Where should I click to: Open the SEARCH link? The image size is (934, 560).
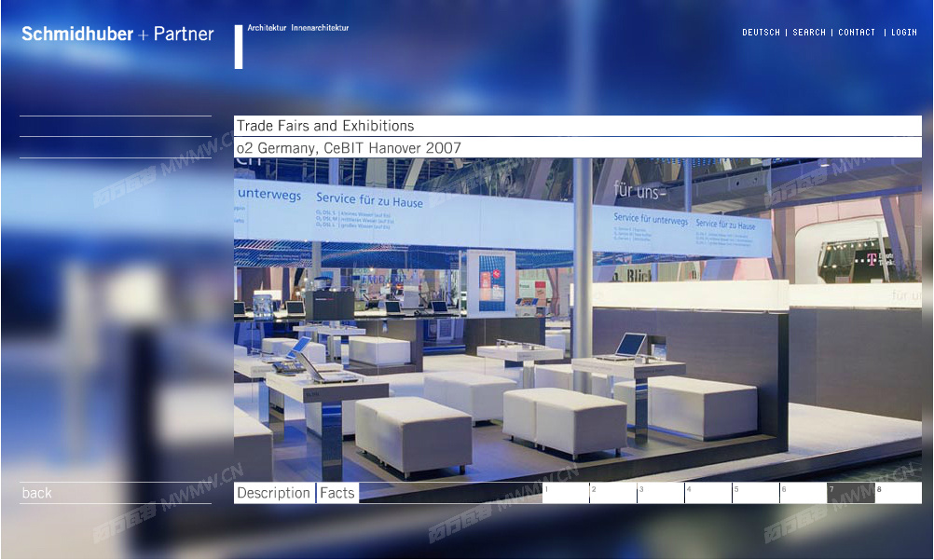(809, 33)
